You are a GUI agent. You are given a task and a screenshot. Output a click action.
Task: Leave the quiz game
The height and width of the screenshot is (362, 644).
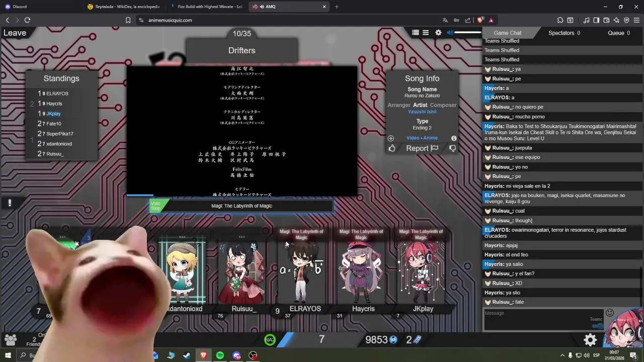coord(15,33)
